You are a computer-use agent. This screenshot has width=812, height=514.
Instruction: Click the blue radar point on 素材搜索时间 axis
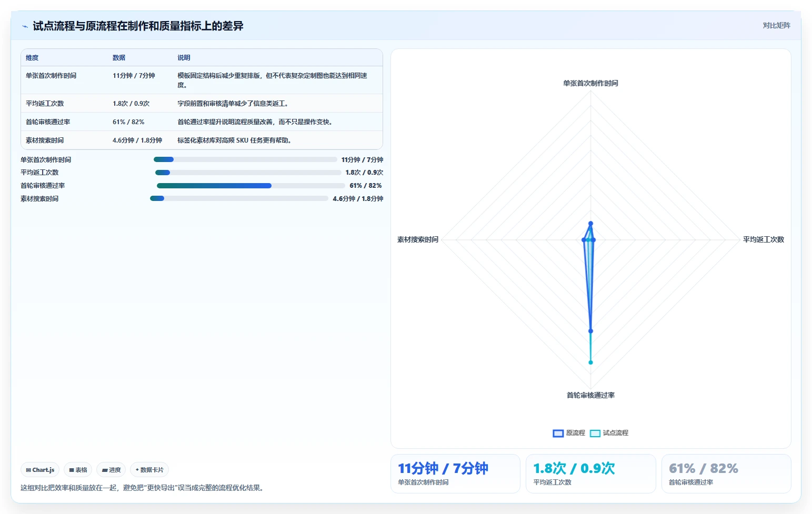point(584,240)
